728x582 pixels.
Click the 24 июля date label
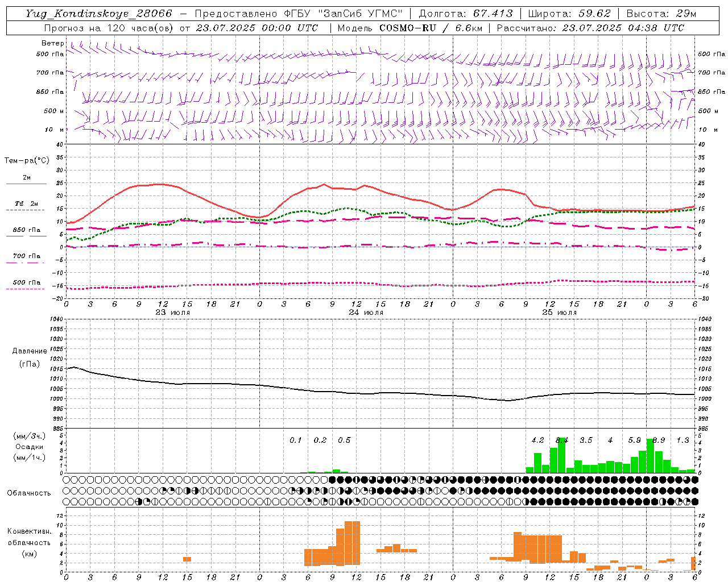click(366, 313)
